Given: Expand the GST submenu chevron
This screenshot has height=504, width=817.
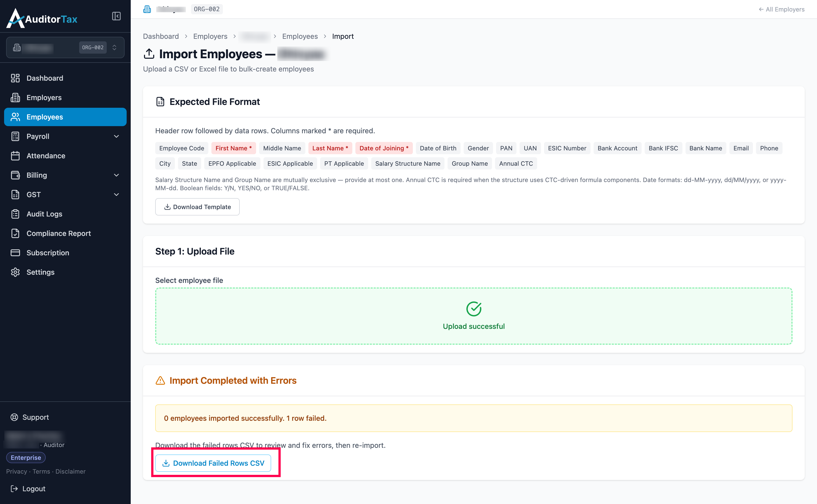Looking at the screenshot, I should pos(116,194).
